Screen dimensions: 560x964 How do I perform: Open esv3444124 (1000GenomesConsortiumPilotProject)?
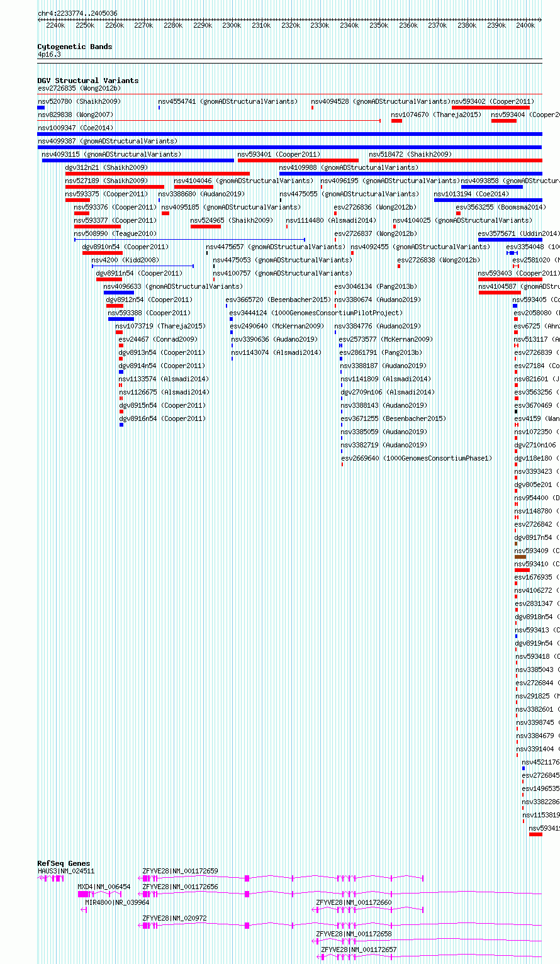(x=316, y=313)
